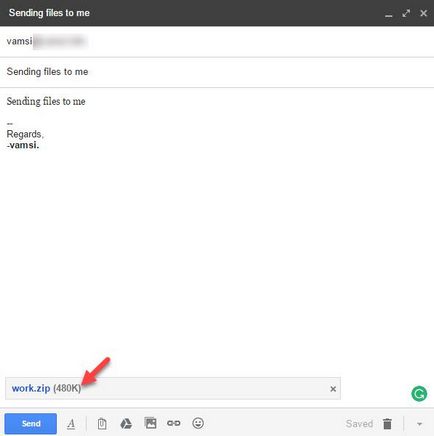Minimize the compose window
The height and width of the screenshot is (436, 434).
pos(388,14)
